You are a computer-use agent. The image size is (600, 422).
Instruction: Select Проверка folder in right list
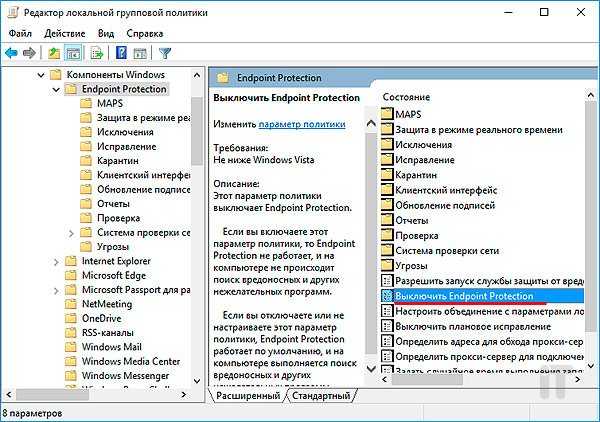[410, 235]
